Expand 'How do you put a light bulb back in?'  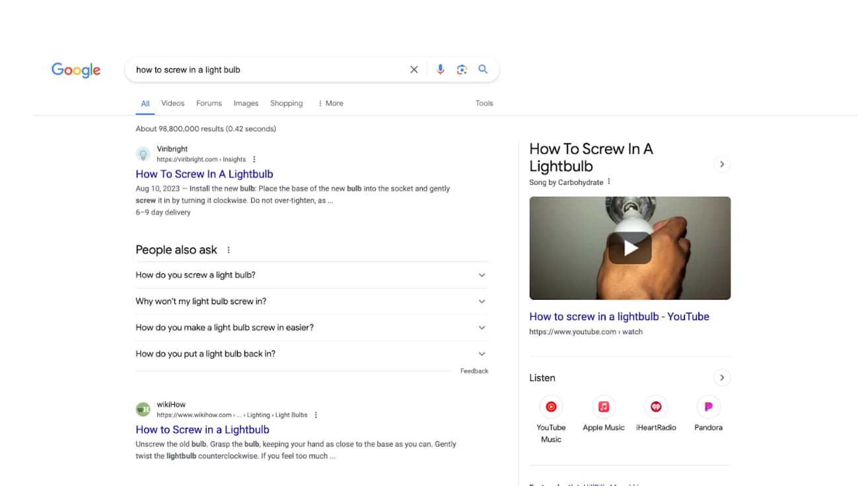point(312,354)
